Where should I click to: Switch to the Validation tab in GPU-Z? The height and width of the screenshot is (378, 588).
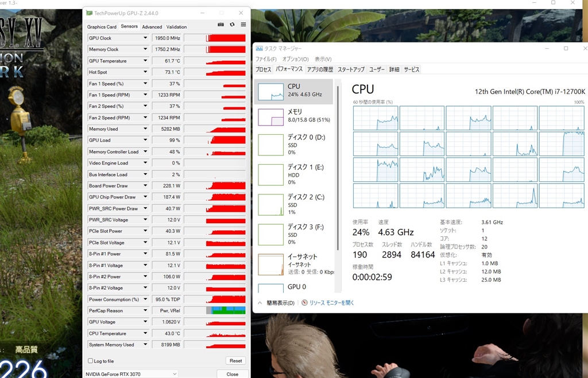(176, 27)
